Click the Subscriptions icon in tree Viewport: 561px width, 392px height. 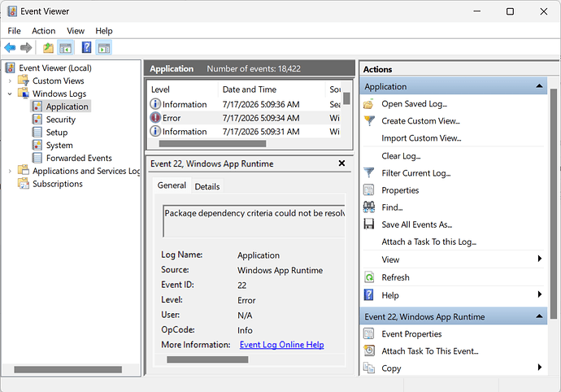coord(24,183)
